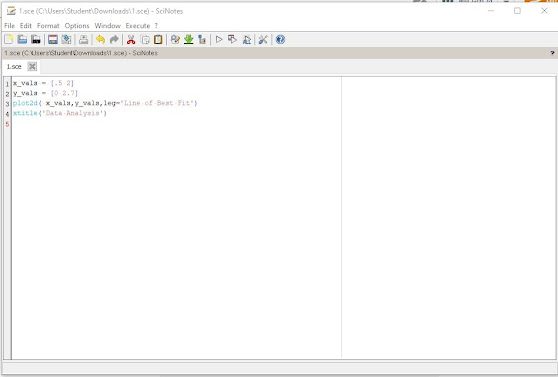The image size is (558, 377).
Task: Click the green down-arrow toolbar icon
Action: (x=189, y=40)
